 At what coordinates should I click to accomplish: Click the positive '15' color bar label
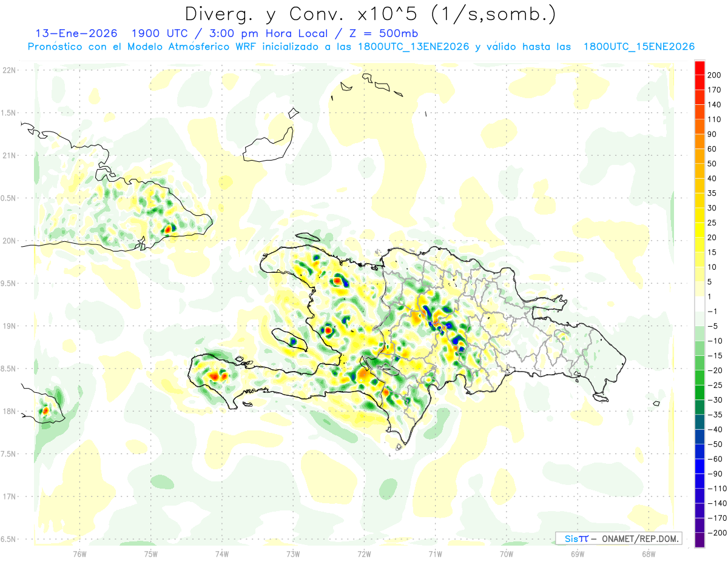(x=713, y=252)
